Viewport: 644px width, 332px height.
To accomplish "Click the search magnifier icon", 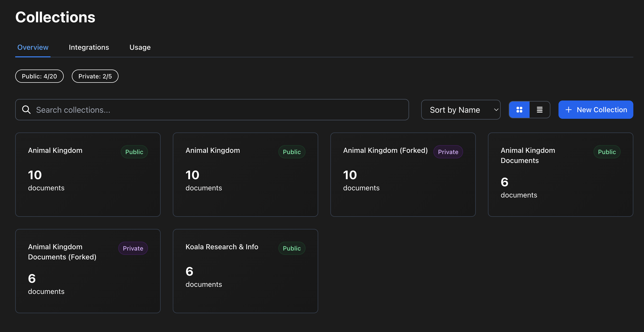I will coord(26,110).
